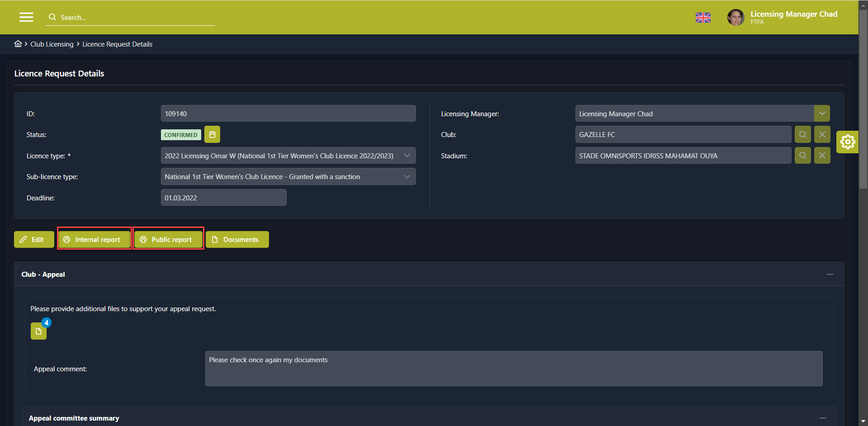Collapse the Club - Appeal section
868x426 pixels.
point(830,275)
